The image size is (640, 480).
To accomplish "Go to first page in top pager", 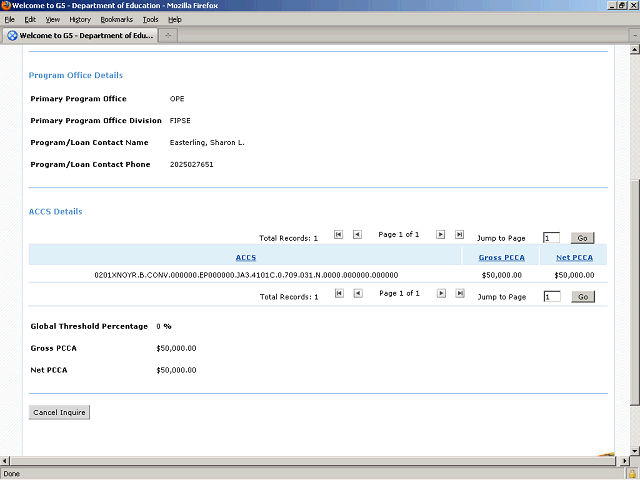I will tap(338, 235).
